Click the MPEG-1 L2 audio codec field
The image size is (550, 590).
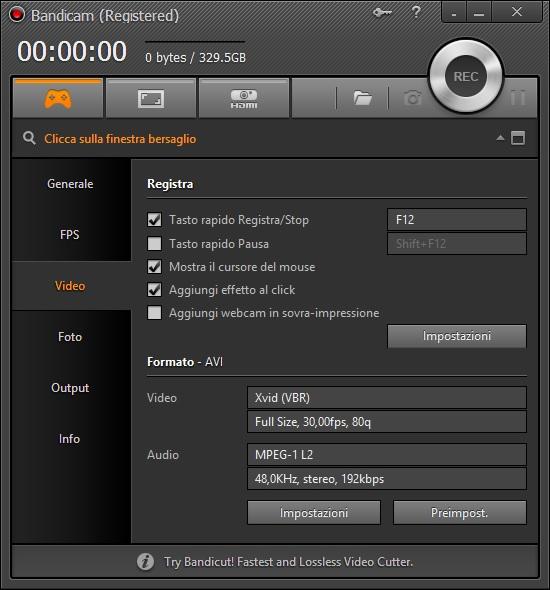pos(387,455)
